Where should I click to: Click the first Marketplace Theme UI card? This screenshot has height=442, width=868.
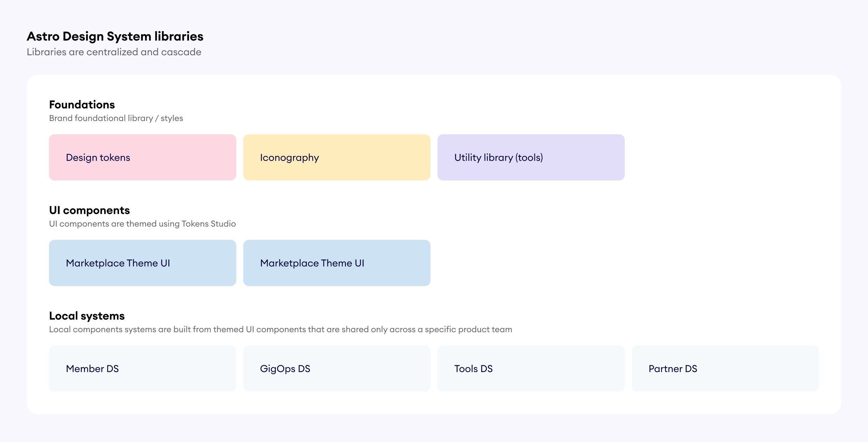click(142, 263)
